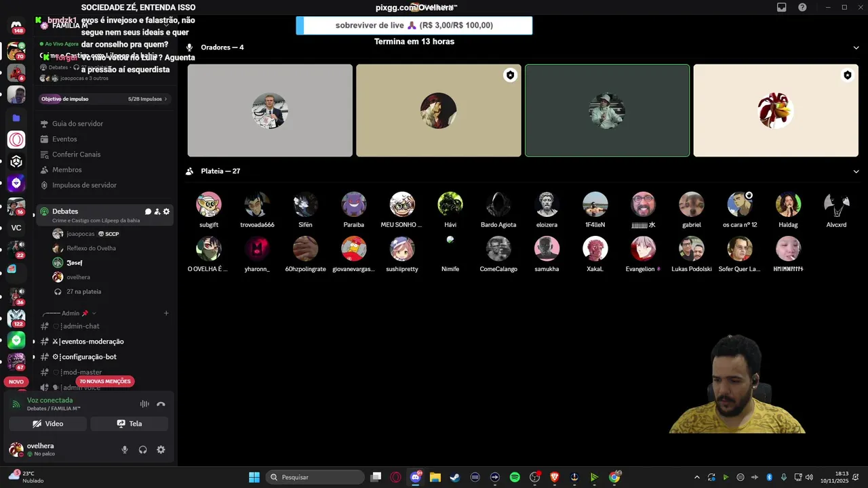Click audience member subgift
Image resolution: width=868 pixels, height=488 pixels.
click(x=209, y=210)
